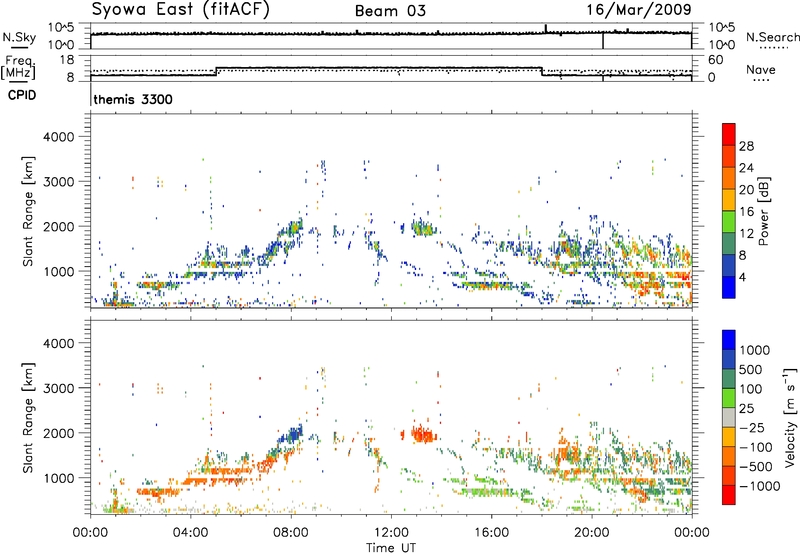Click "1000" on the power panel range axis
This screenshot has width=800, height=554.
tap(59, 271)
